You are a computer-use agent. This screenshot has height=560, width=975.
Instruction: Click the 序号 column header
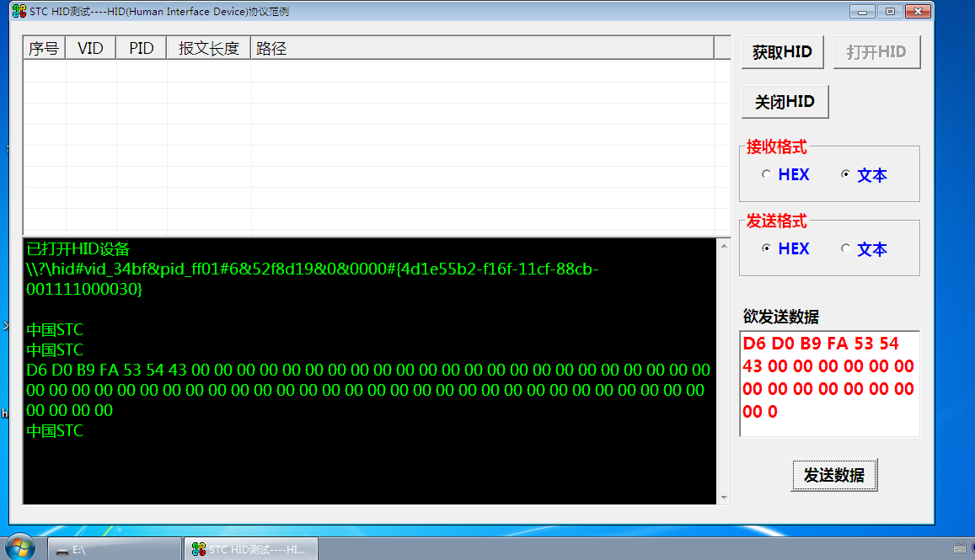coord(44,49)
